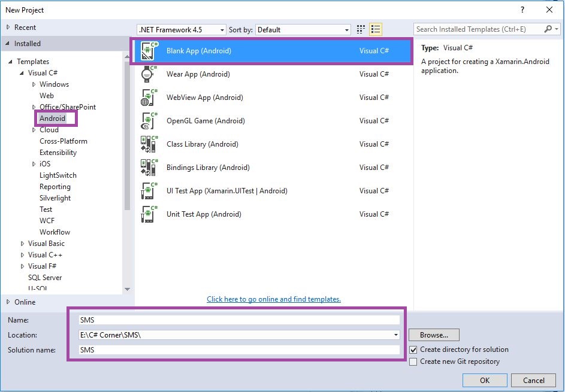Select Office/SharePoint in the tree
565x392 pixels.
[x=68, y=107]
